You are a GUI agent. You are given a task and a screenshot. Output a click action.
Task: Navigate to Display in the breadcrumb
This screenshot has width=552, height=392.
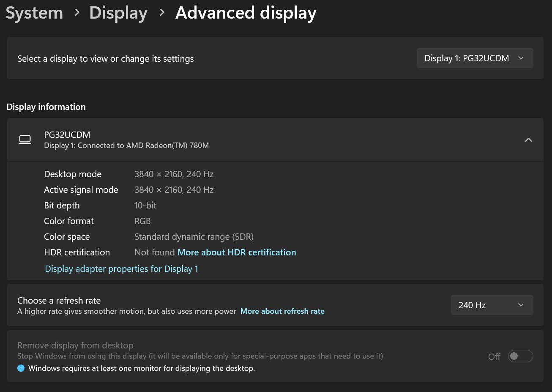118,13
